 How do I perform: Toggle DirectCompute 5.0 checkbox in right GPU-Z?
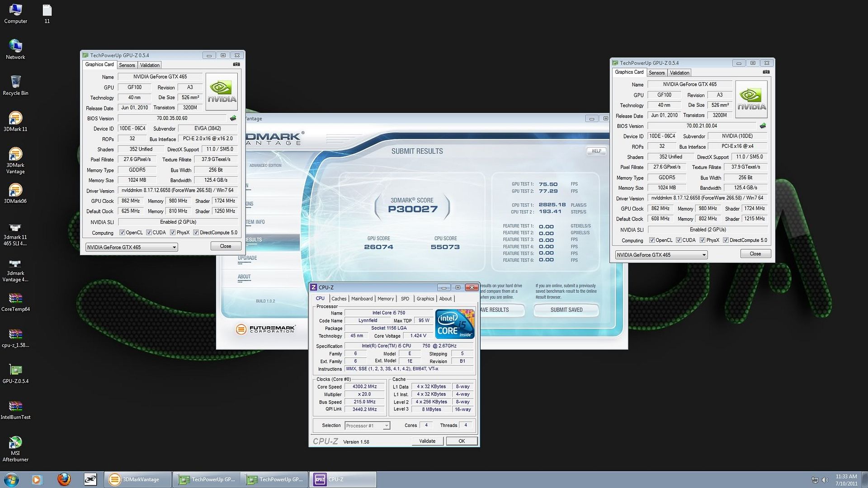[x=726, y=240]
